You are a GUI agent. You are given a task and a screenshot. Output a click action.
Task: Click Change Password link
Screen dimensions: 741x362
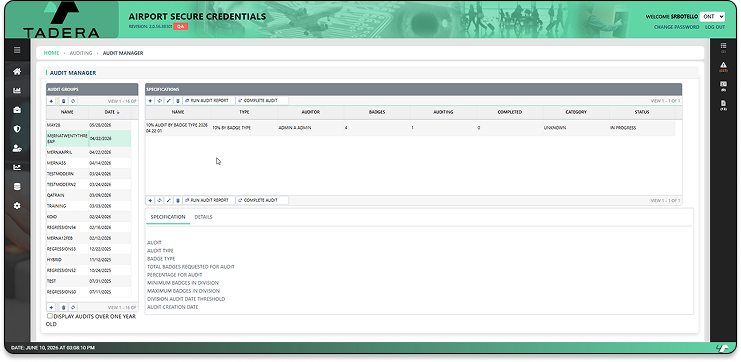pyautogui.click(x=676, y=27)
